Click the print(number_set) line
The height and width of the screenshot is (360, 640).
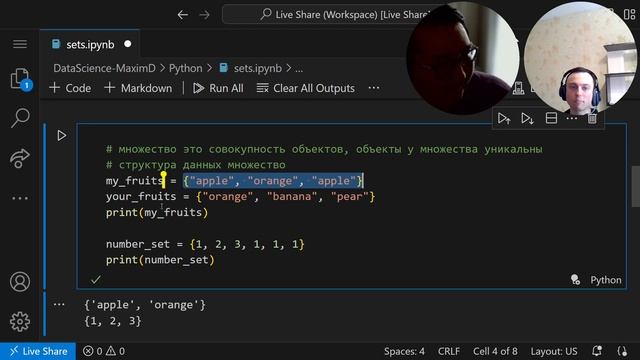(160, 260)
